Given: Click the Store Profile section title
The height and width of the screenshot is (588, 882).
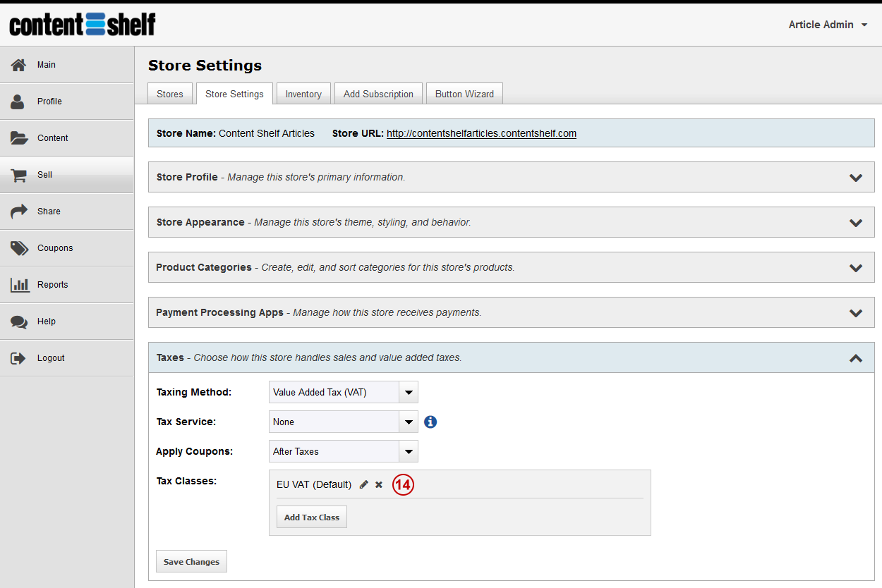Looking at the screenshot, I should click(x=187, y=177).
